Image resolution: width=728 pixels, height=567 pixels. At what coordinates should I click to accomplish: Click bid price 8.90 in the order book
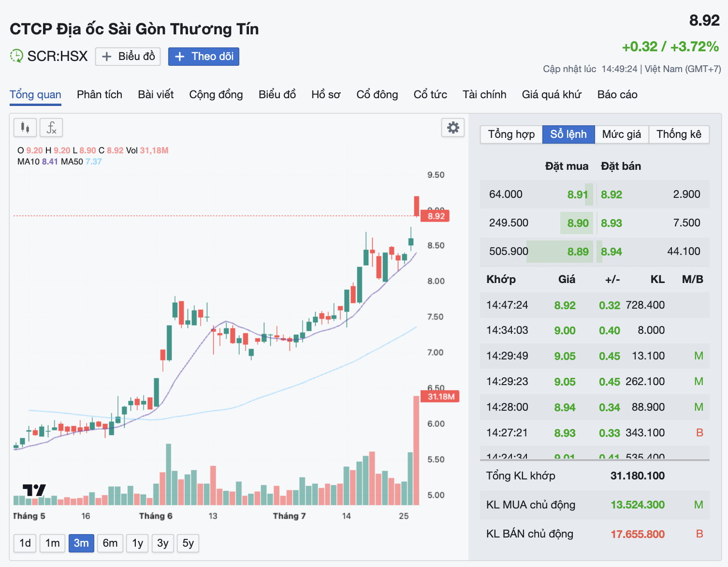578,223
